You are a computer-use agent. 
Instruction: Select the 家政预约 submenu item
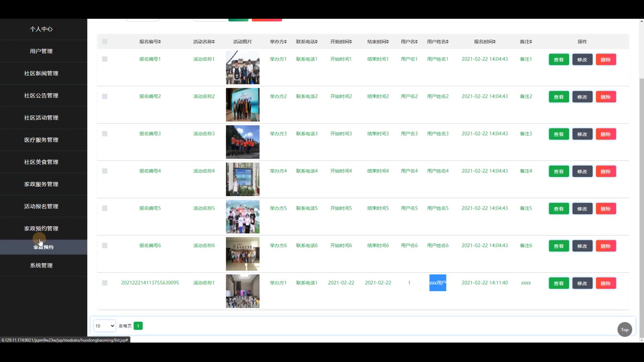click(x=43, y=247)
